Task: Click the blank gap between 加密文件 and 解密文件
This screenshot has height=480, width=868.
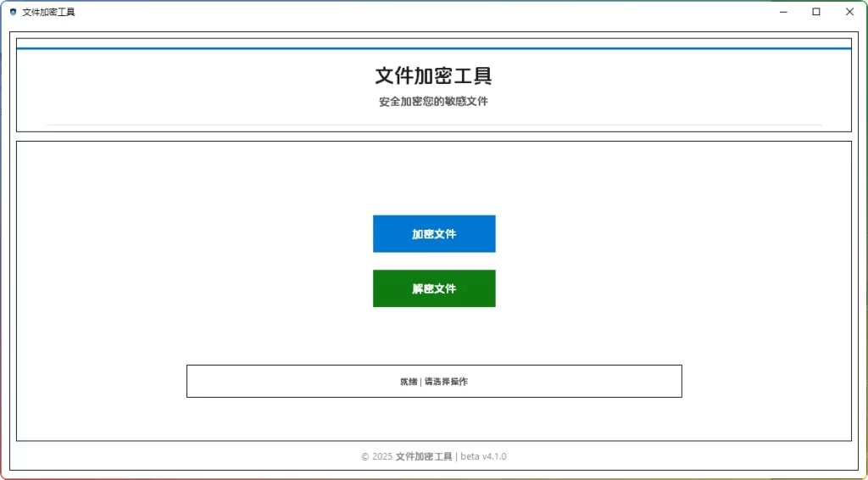Action: [x=434, y=261]
